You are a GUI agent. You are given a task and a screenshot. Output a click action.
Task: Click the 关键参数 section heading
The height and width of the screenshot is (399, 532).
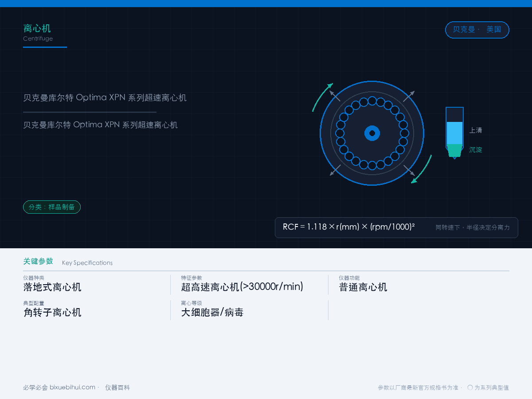(x=38, y=261)
